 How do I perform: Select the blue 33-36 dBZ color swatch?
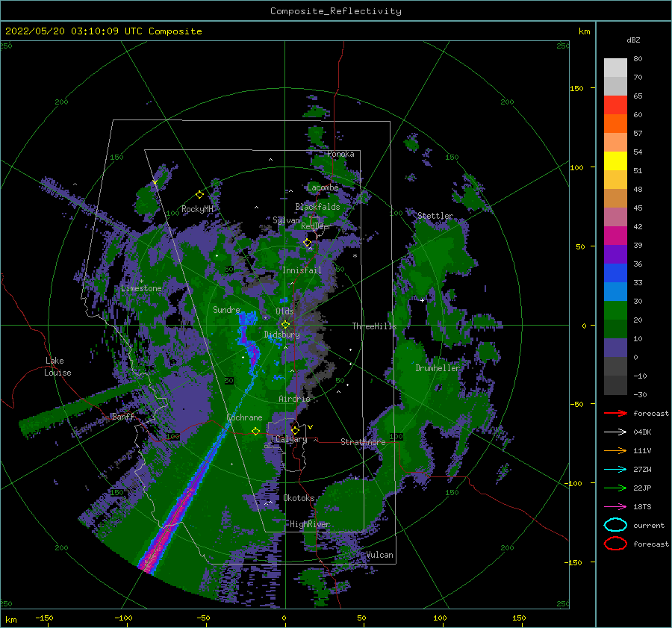[615, 273]
